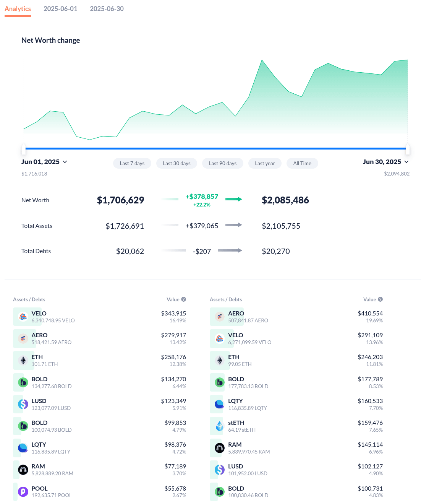Screen dimensions: 421x504
Task: Click the -$207 debts change value
Action: 202,251
